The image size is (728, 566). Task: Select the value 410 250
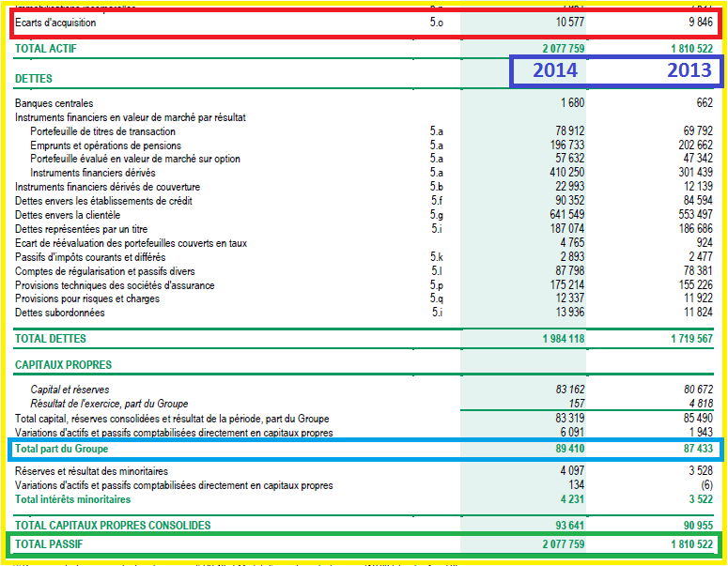(567, 172)
